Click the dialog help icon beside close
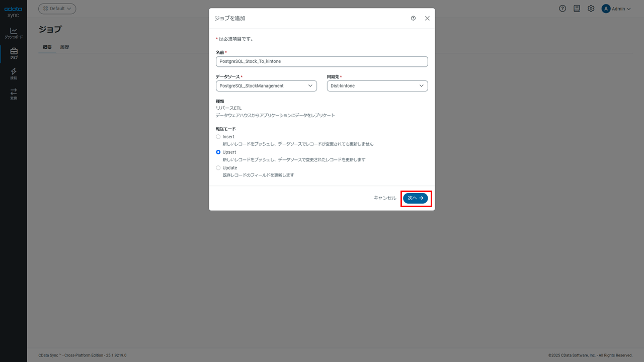This screenshot has height=362, width=644. (413, 18)
